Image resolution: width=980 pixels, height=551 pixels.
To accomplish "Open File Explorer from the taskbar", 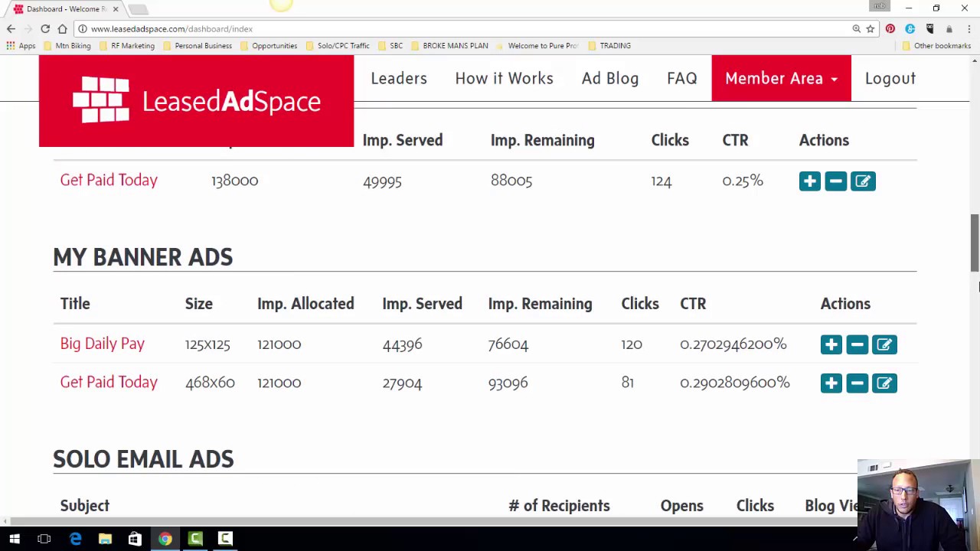I will coord(105,539).
